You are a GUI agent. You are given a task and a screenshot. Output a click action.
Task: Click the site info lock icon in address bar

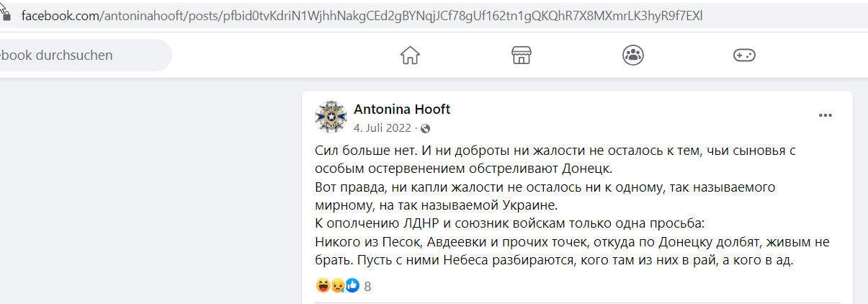(8, 15)
